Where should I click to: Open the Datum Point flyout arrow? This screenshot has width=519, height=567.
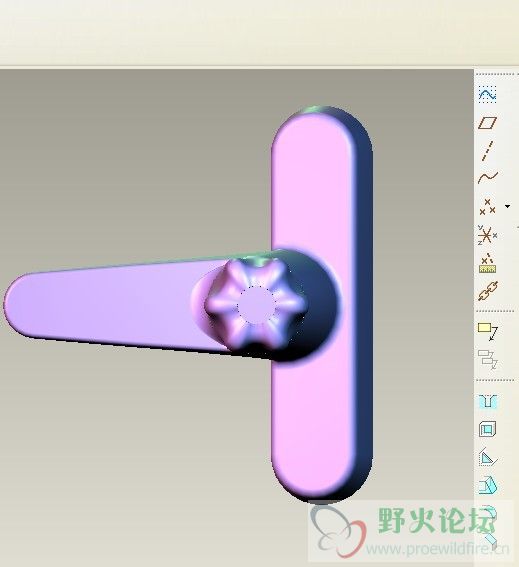click(507, 206)
